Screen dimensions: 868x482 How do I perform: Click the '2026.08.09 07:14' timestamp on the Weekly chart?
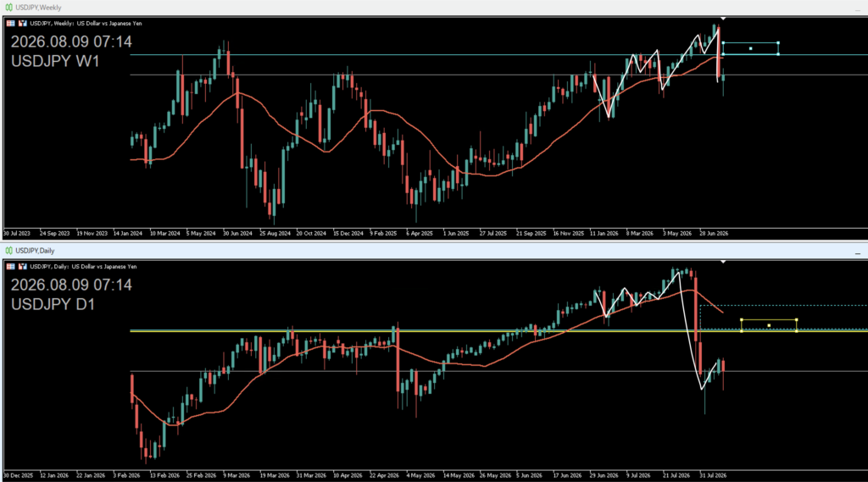click(71, 42)
